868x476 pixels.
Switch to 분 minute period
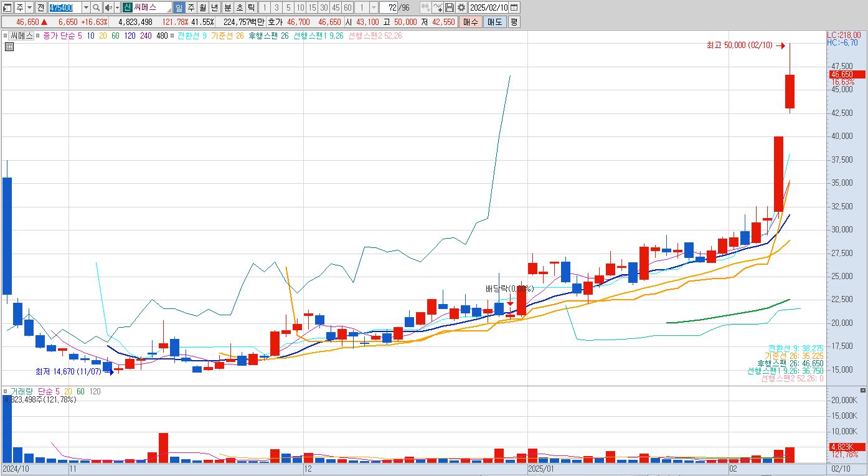228,7
